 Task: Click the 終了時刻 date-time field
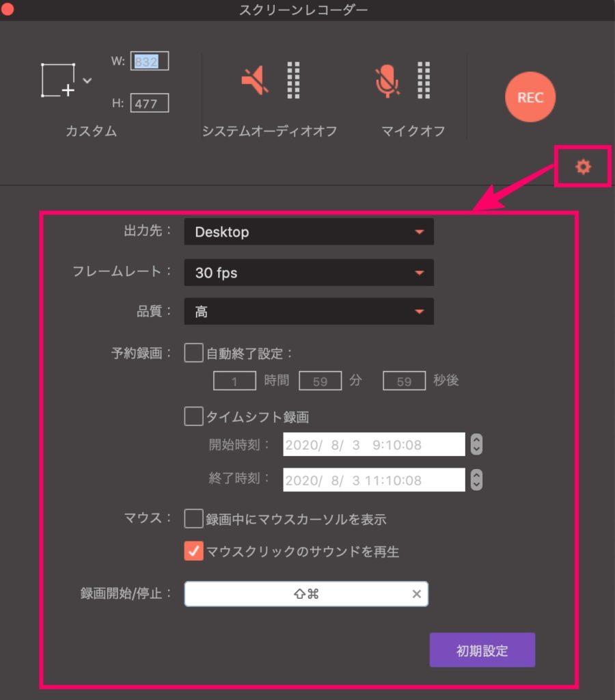click(x=374, y=480)
